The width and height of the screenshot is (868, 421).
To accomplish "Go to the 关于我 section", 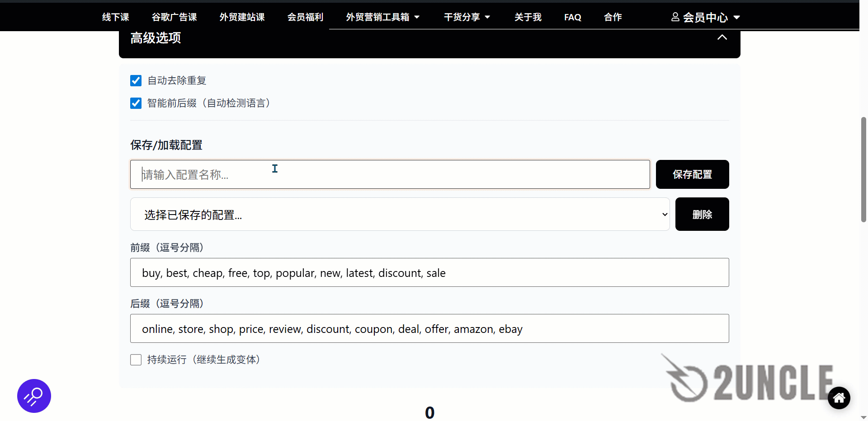I will point(528,17).
